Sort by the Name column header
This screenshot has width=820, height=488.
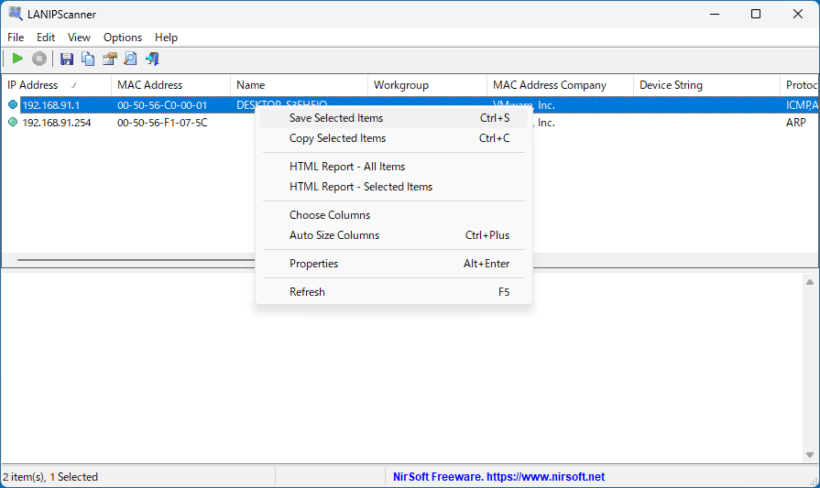299,85
